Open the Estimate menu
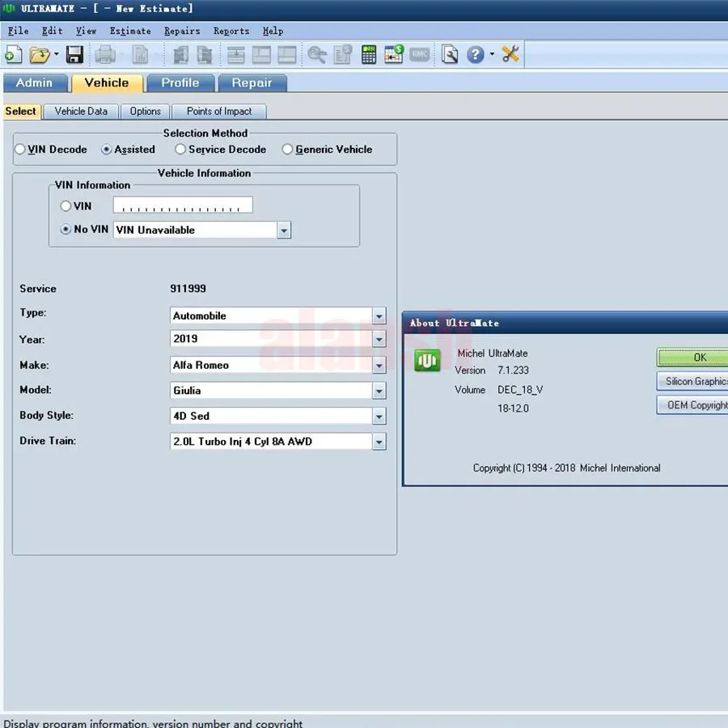This screenshot has width=728, height=728. tap(130, 31)
